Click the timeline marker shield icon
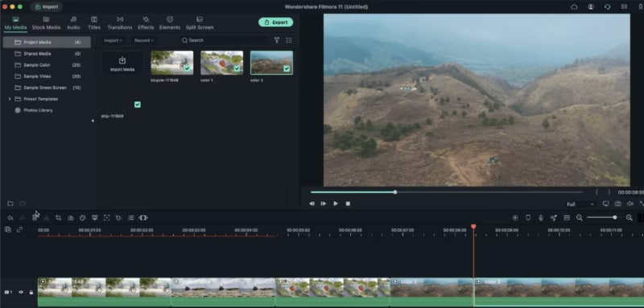This screenshot has height=308, width=644. [528, 218]
